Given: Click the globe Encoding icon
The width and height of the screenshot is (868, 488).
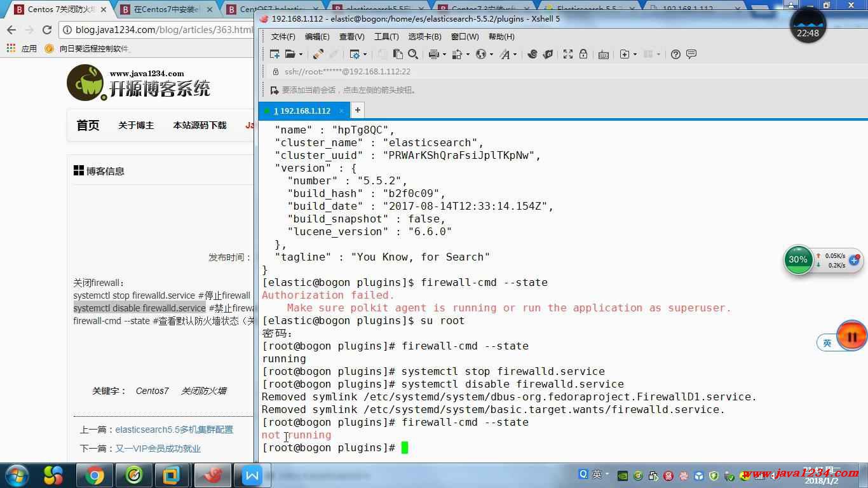Looking at the screenshot, I should coord(480,54).
